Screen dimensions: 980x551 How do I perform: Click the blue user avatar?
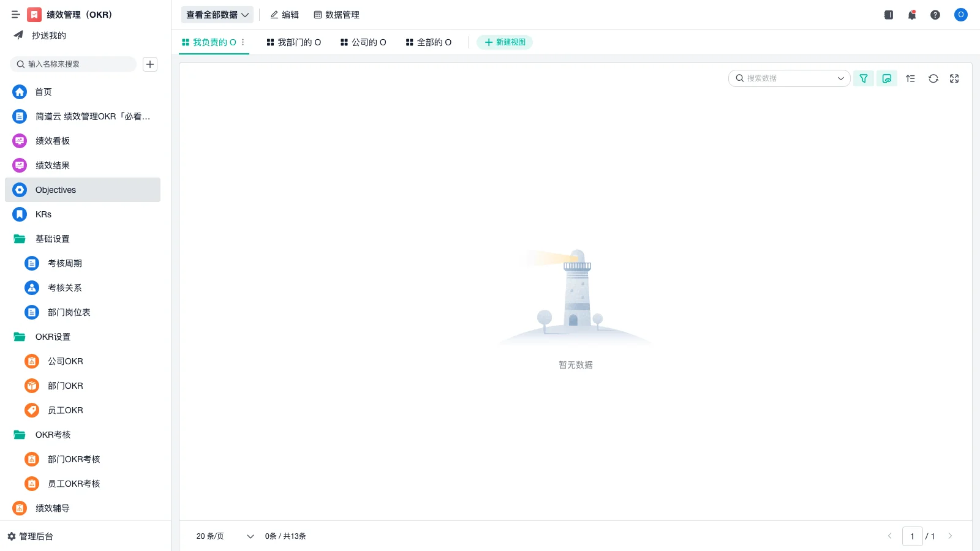pos(960,15)
